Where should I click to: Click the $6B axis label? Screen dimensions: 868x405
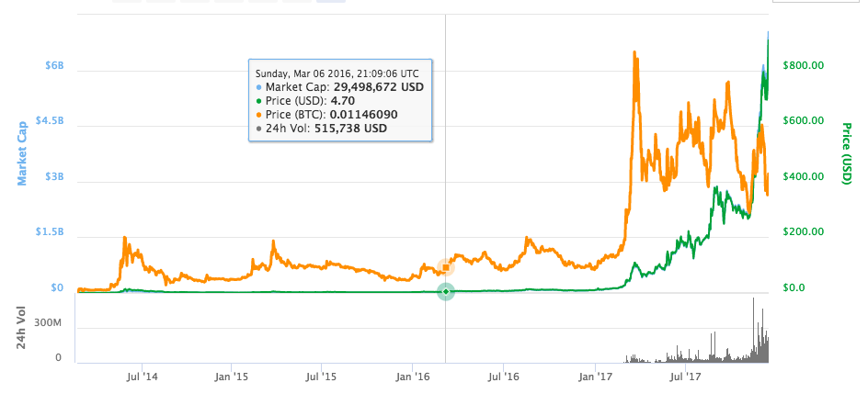coord(54,65)
